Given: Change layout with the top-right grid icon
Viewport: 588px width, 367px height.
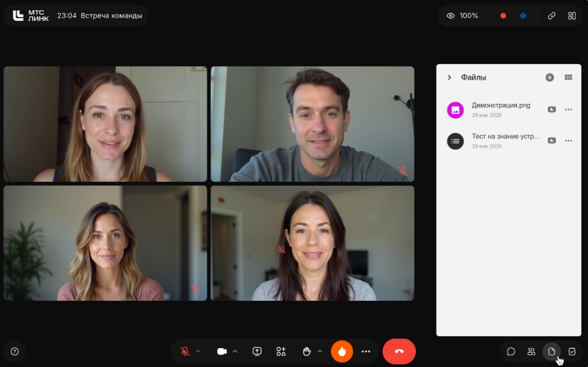Looking at the screenshot, I should (x=572, y=16).
